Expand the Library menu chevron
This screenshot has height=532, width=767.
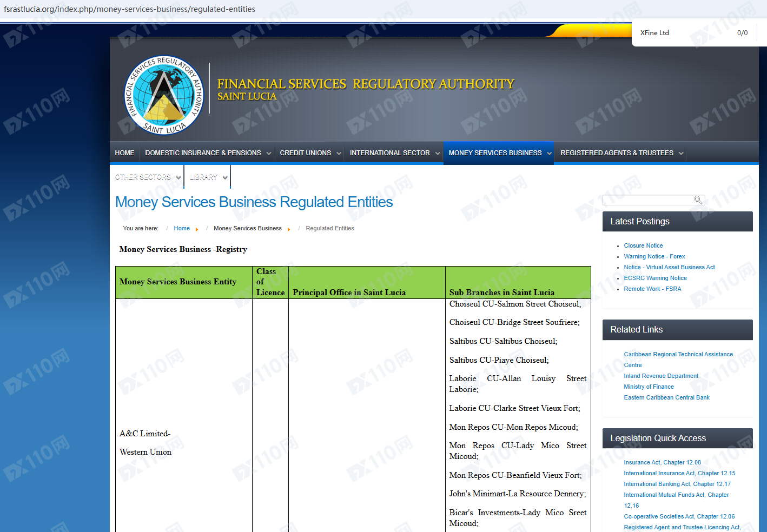click(x=225, y=177)
